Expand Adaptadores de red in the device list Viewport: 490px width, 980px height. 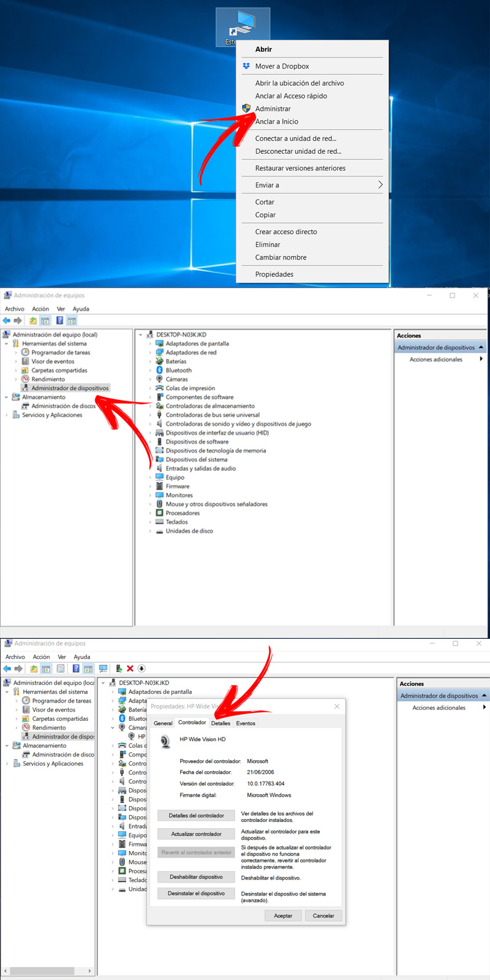[149, 353]
